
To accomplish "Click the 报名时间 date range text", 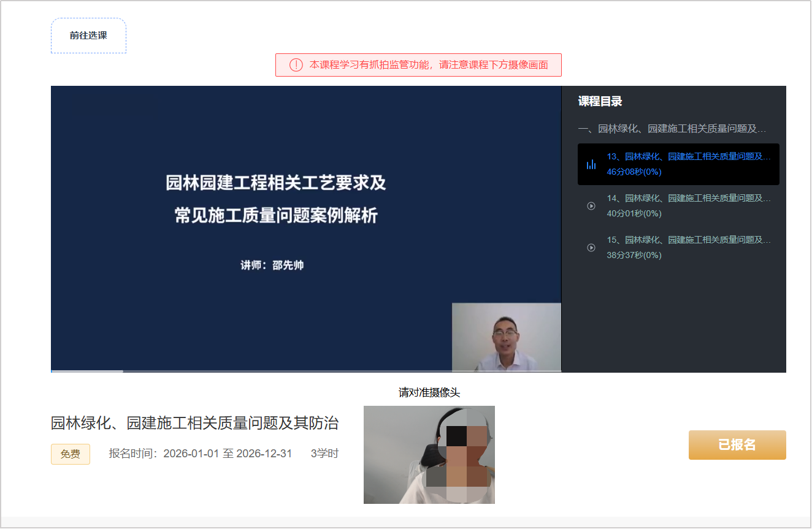I will pos(201,454).
